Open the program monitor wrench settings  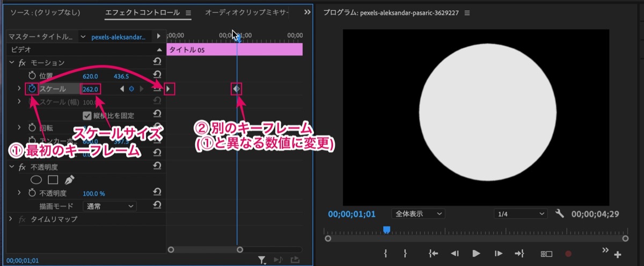(560, 214)
